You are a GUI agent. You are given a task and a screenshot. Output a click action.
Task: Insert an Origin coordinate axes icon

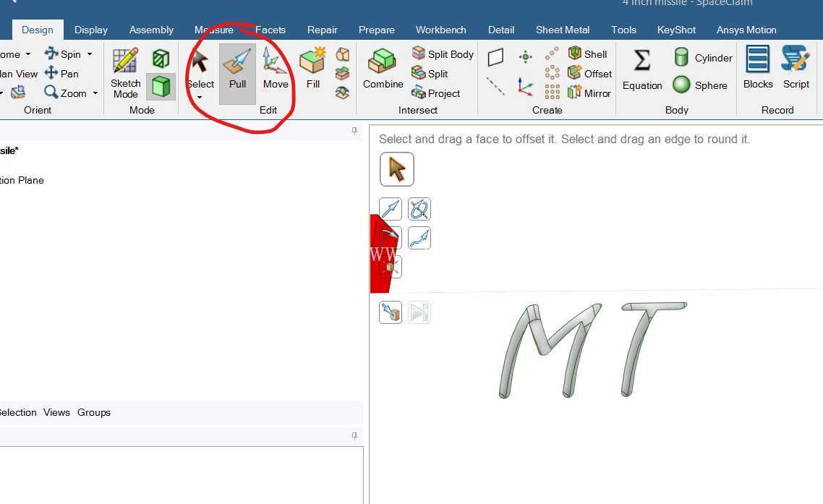tap(525, 87)
